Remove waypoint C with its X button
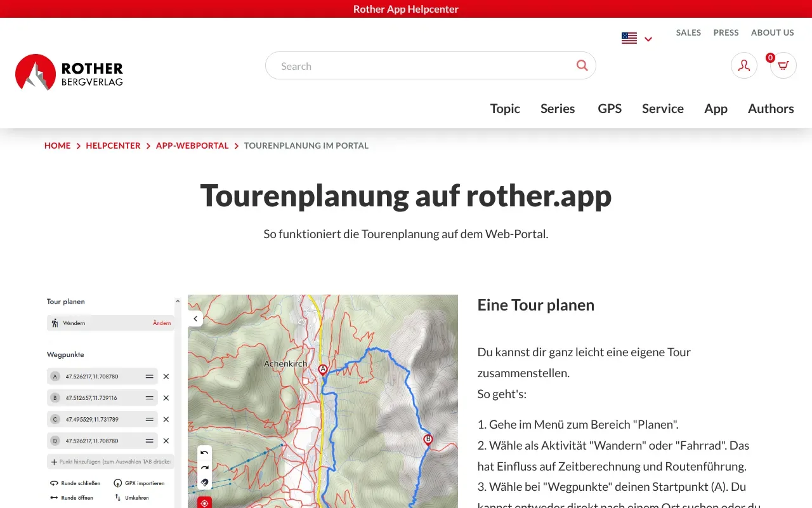This screenshot has height=508, width=812. tap(166, 419)
